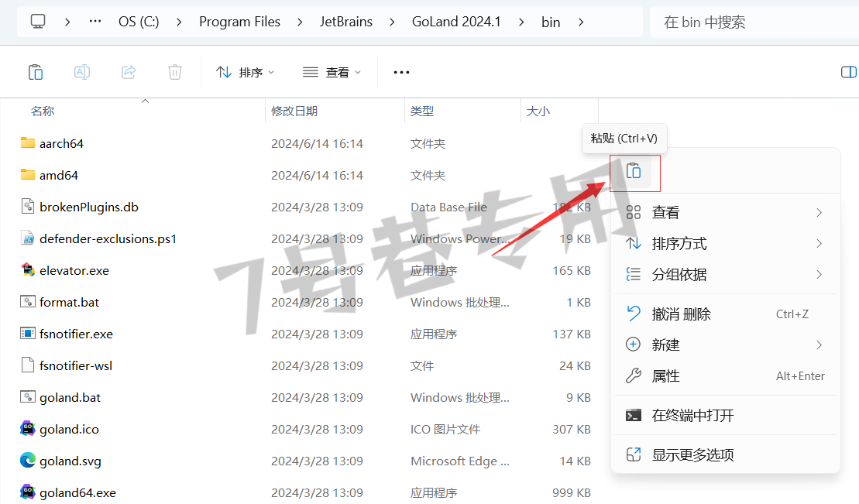Click the format.bat file icon
The image size is (859, 504).
coord(27,302)
